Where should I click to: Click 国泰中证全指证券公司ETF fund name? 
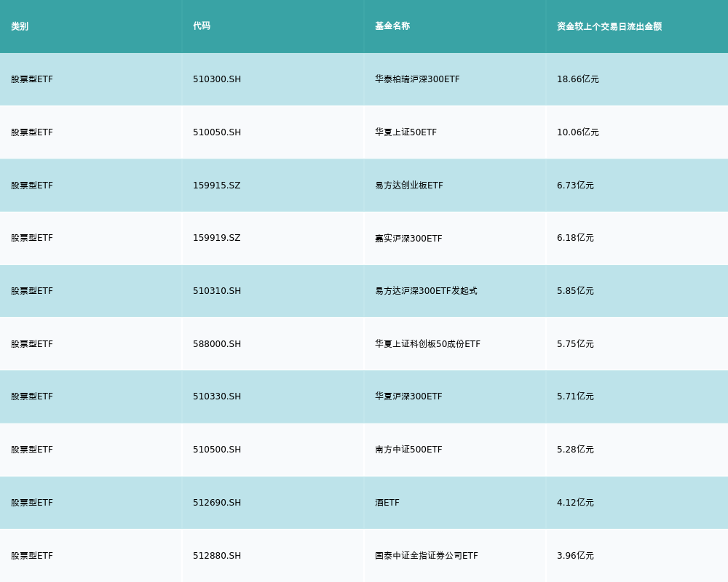tap(426, 556)
